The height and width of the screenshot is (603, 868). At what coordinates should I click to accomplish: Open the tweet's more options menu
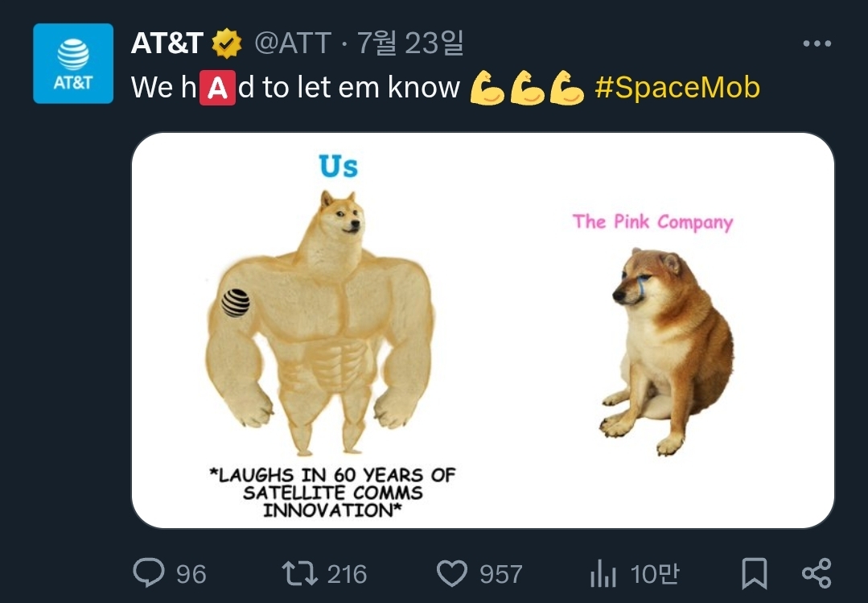[x=817, y=43]
